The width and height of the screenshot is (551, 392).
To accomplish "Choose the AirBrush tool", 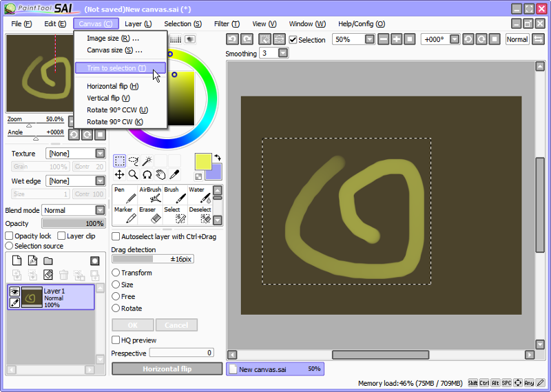I will (x=150, y=195).
